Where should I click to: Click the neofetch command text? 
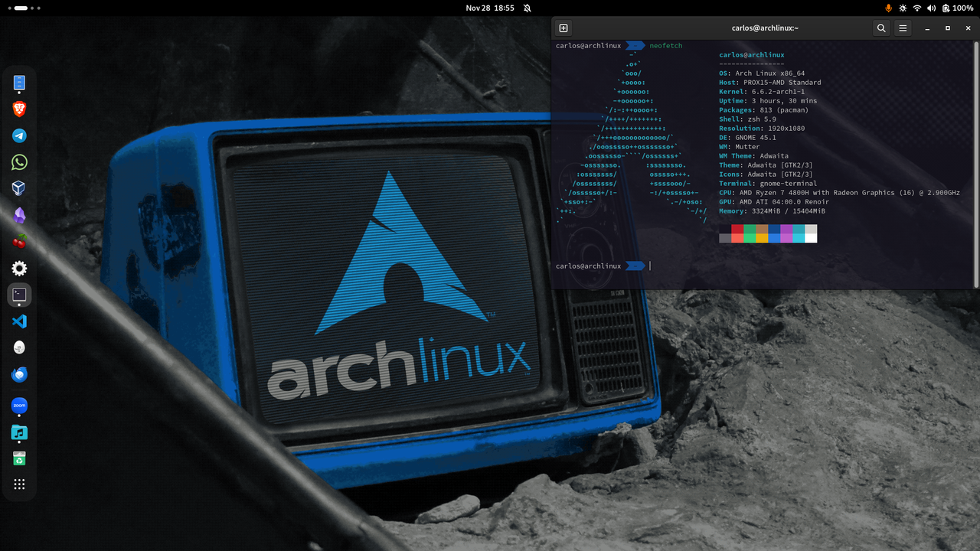(665, 46)
